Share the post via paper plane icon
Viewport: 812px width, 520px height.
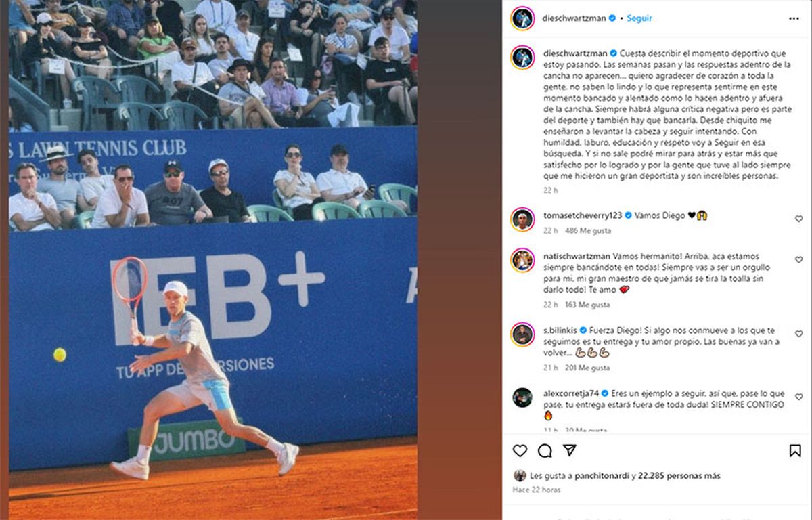point(570,451)
